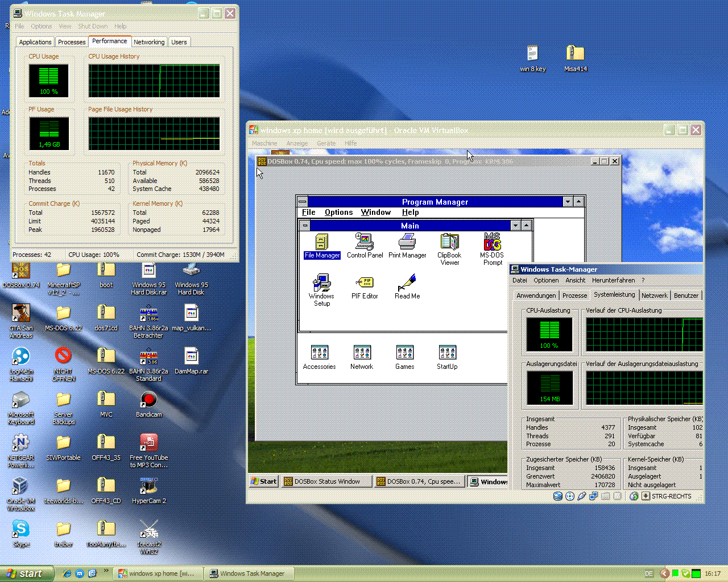Open Shut Down menu in Task Manager
The height and width of the screenshot is (582, 728).
(93, 26)
